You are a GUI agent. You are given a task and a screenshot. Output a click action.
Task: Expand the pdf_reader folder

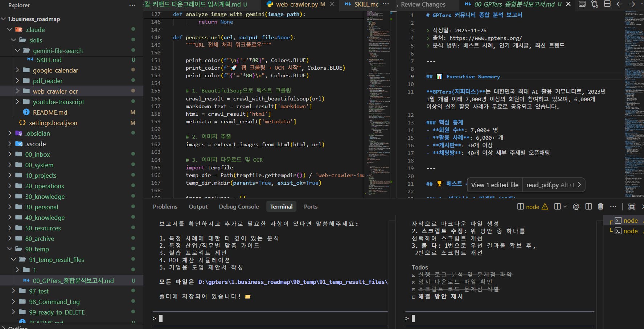(17, 81)
